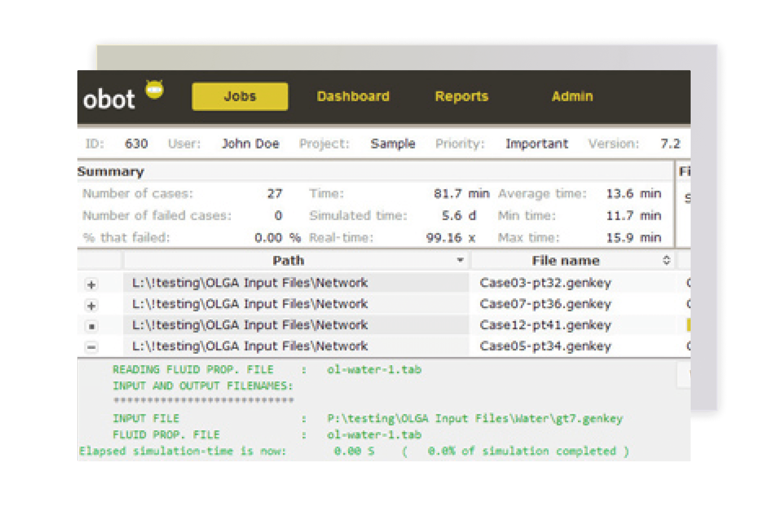Click stop icon on Case12-pt41 row
Screen dimensions: 768x532
tap(91, 326)
